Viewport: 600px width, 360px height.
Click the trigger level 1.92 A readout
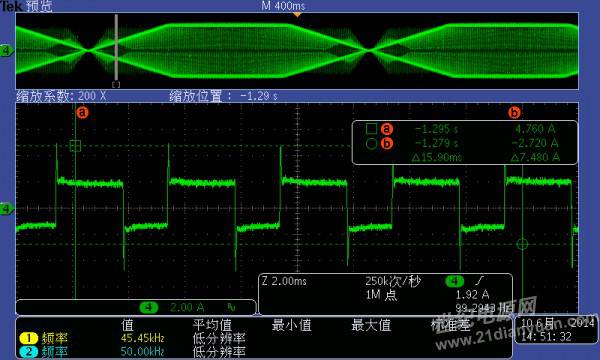coord(472,295)
